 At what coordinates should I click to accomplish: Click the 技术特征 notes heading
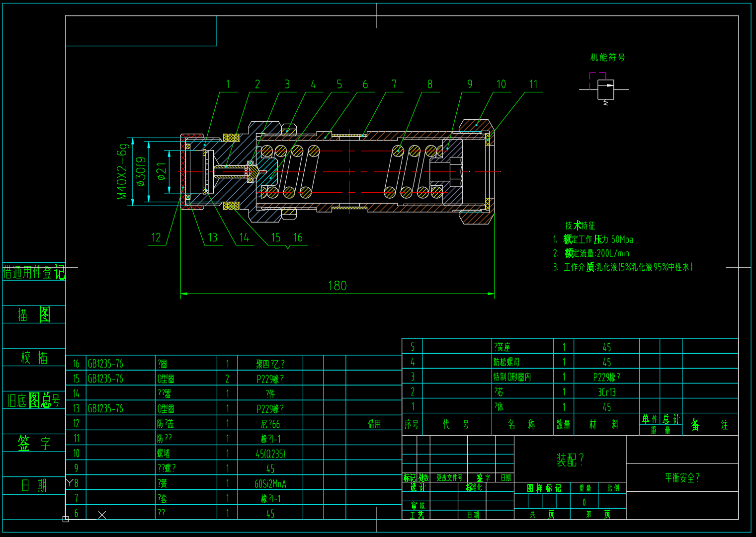click(580, 226)
